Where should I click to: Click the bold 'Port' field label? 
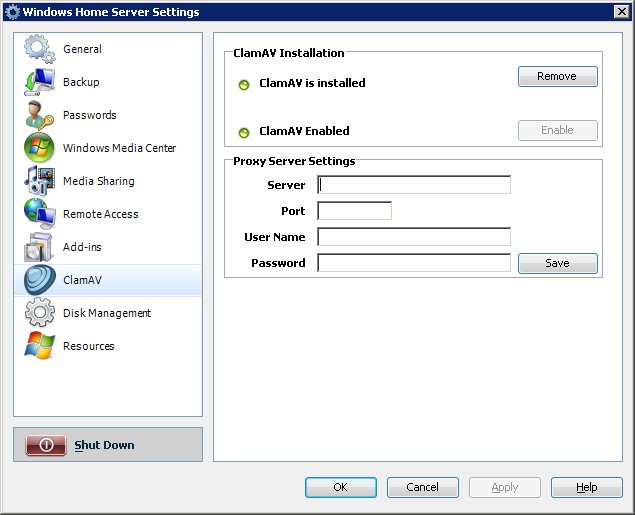click(293, 211)
